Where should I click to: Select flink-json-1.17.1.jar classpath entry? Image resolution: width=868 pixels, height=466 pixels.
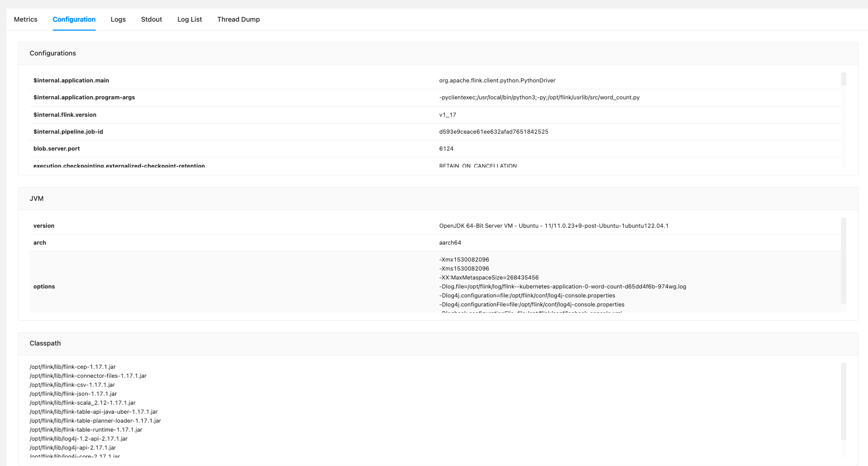(73, 394)
